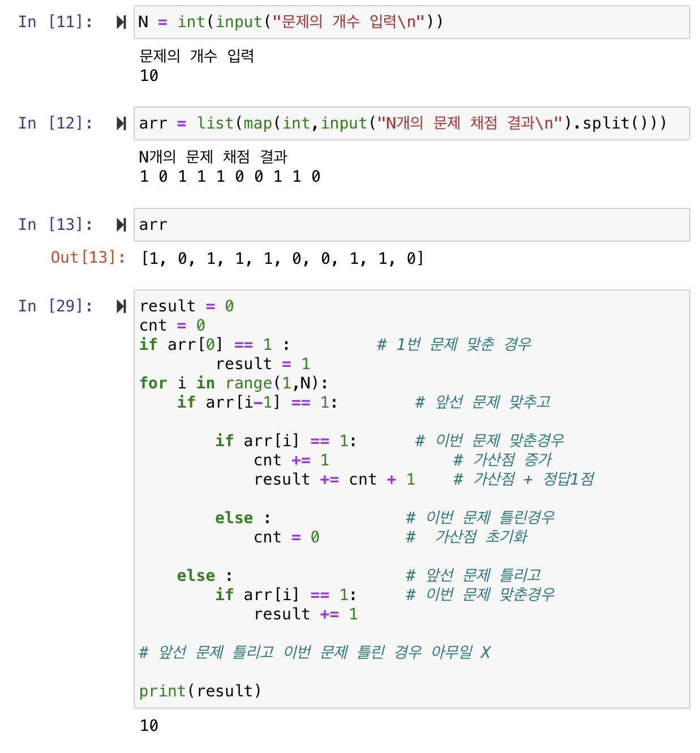Click the 'N개의 문제 채점 결과' output text

[213, 157]
